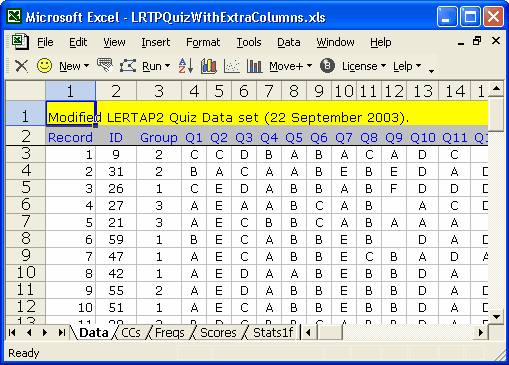Screen dimensions: 509x365
Task: Open the Lelp dropdown menu
Action: [407, 66]
